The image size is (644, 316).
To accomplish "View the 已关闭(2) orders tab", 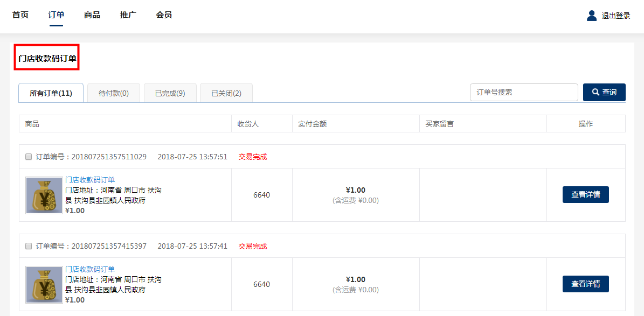I will [x=226, y=93].
